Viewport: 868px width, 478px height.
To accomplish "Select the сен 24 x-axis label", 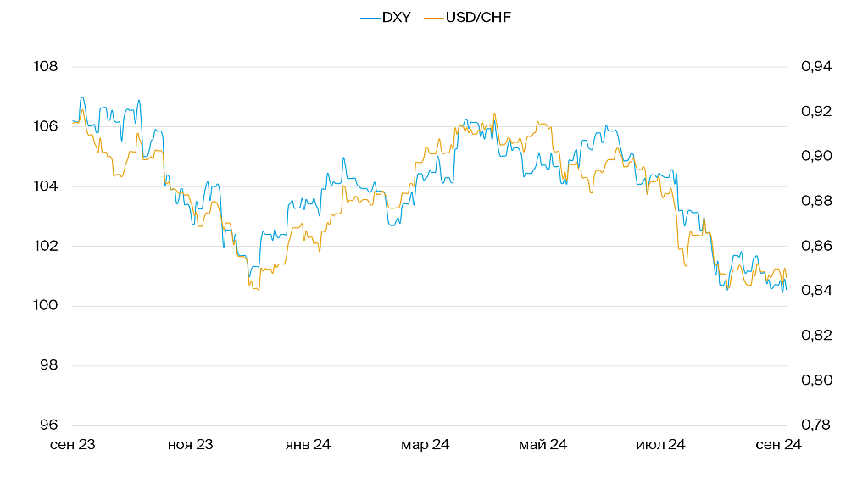I will tap(778, 444).
